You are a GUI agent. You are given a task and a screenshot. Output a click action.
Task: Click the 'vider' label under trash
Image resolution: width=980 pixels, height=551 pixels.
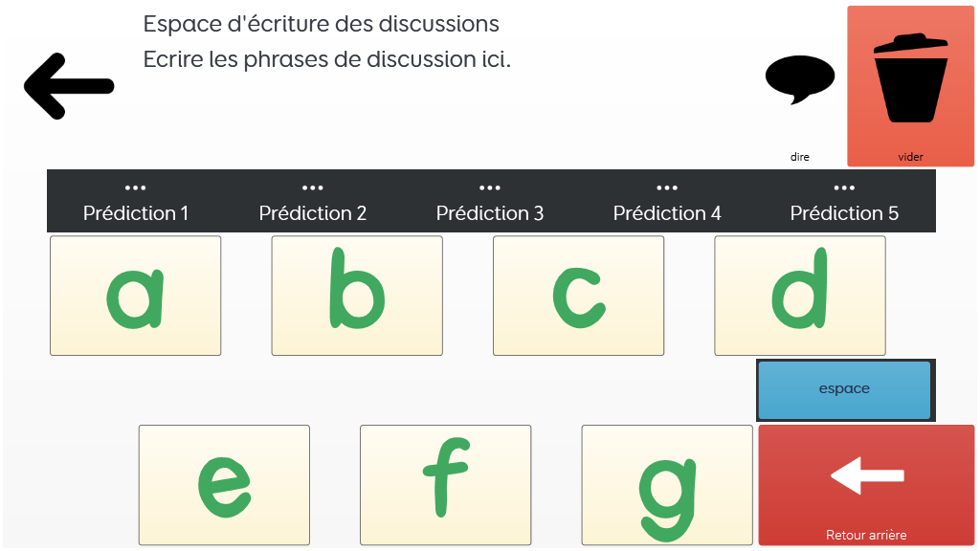tap(910, 157)
